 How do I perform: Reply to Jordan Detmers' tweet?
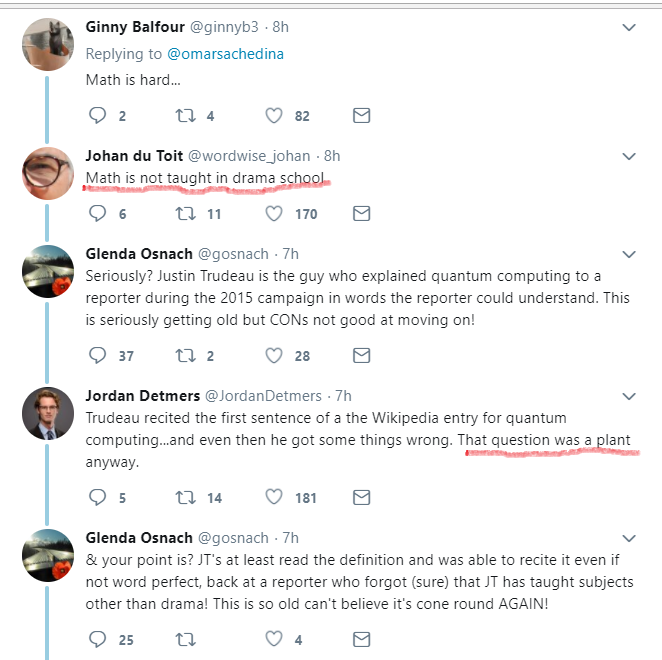[98, 497]
